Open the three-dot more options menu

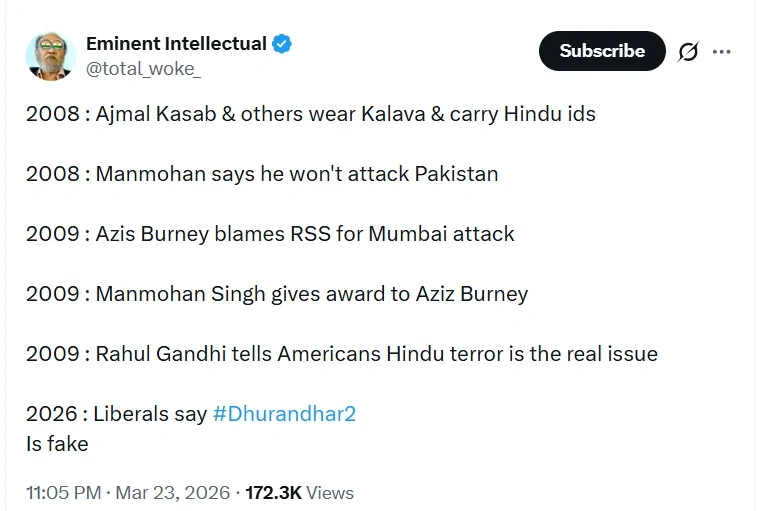(722, 51)
